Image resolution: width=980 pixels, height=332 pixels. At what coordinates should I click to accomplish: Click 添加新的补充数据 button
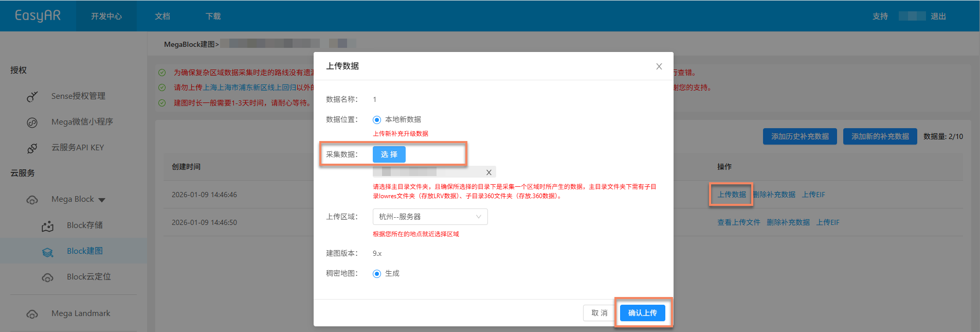880,136
